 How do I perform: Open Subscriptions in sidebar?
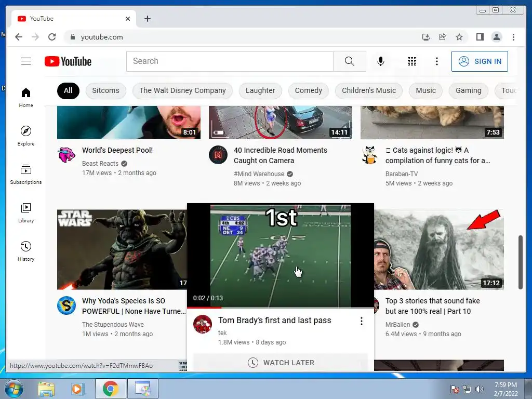[x=26, y=175]
